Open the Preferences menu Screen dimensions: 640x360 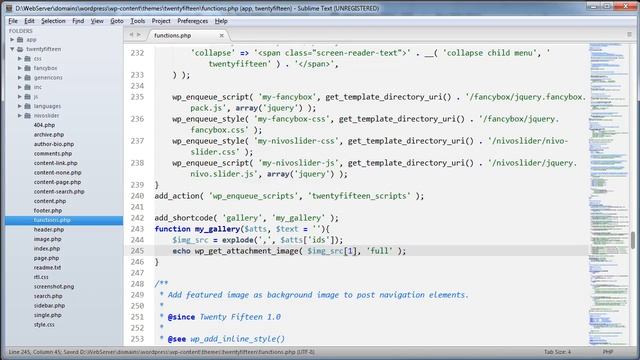(x=193, y=21)
